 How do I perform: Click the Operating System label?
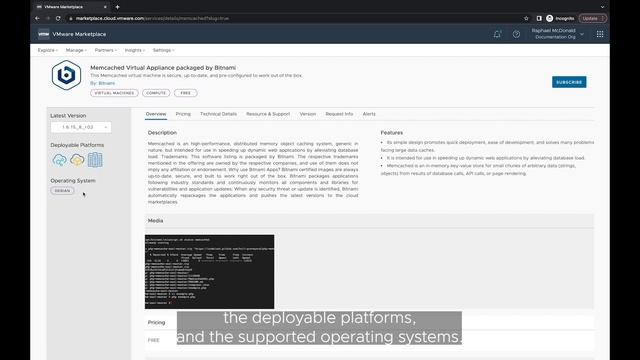(x=73, y=180)
